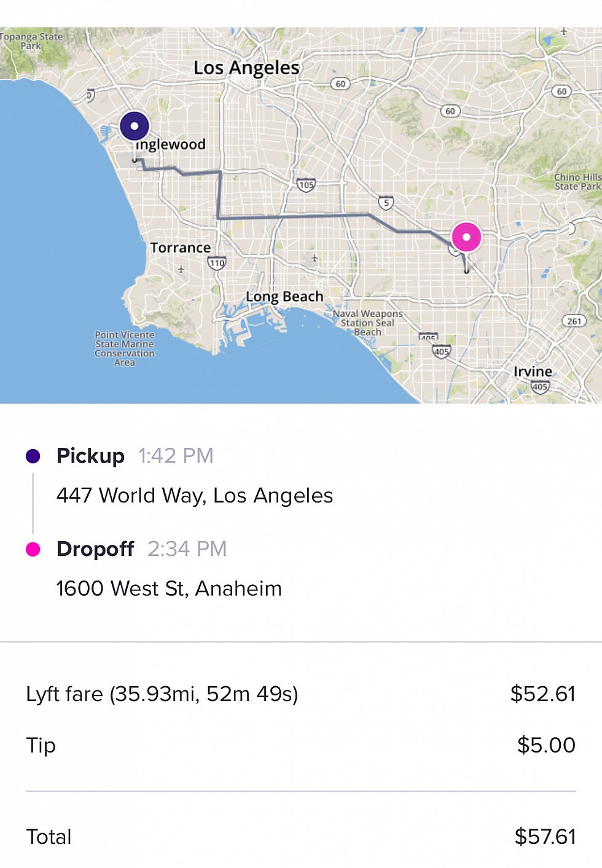This screenshot has height=868, width=602.
Task: Click the $57.61 total amount
Action: [x=545, y=837]
